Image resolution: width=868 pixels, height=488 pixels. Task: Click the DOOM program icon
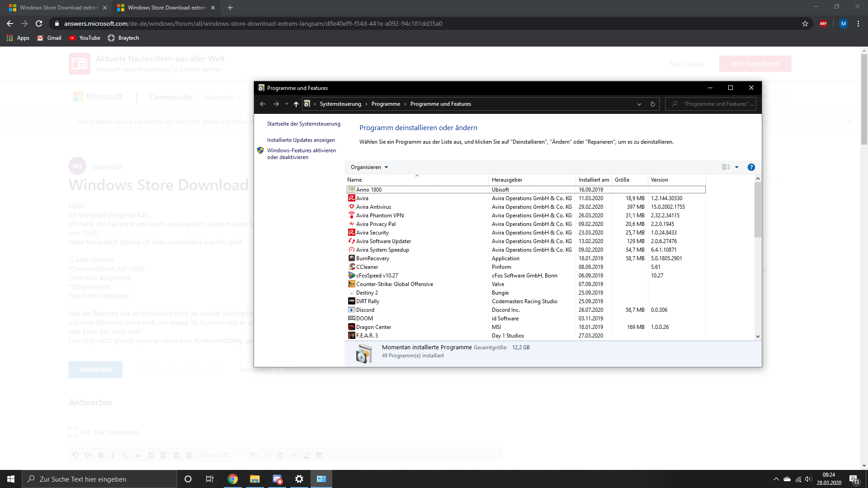[x=351, y=319]
